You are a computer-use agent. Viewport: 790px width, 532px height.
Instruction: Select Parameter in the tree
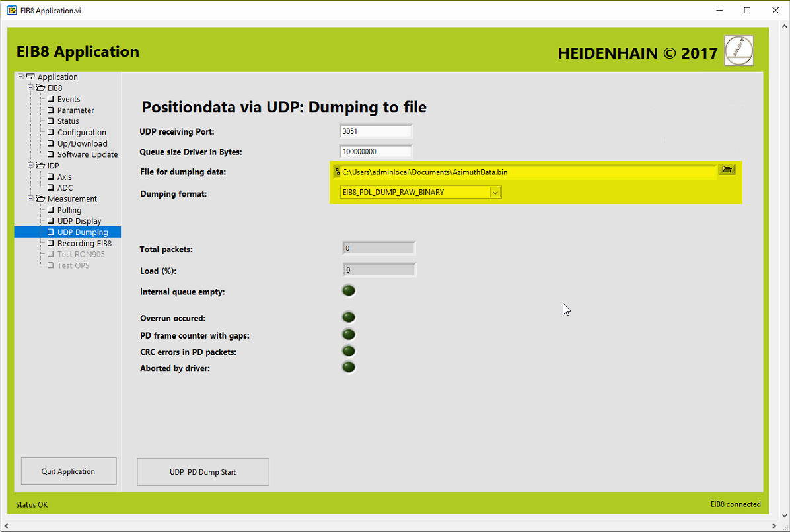coord(75,110)
